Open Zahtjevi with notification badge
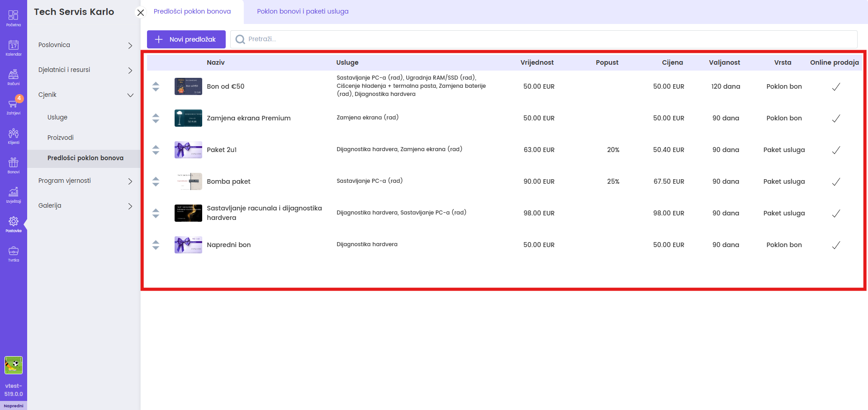The width and height of the screenshot is (868, 410). [14, 106]
